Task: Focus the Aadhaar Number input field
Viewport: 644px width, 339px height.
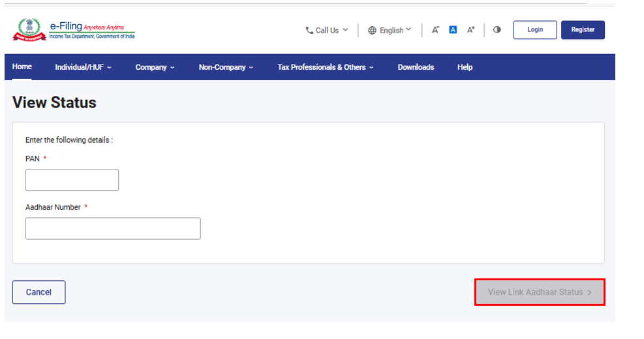Action: pyautogui.click(x=113, y=229)
